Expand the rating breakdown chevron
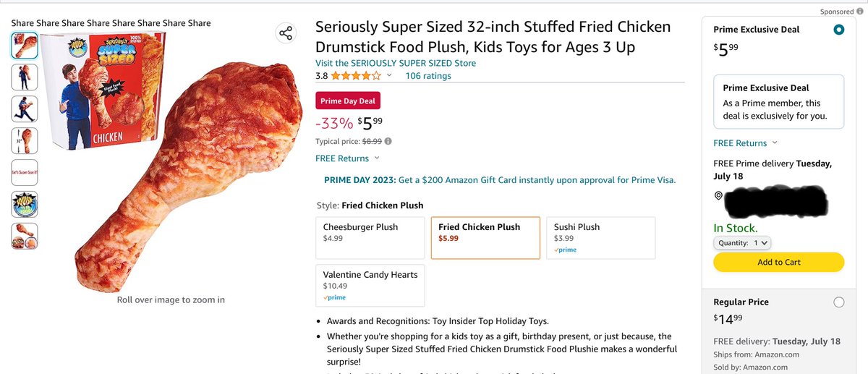The height and width of the screenshot is (374, 868). tap(389, 75)
